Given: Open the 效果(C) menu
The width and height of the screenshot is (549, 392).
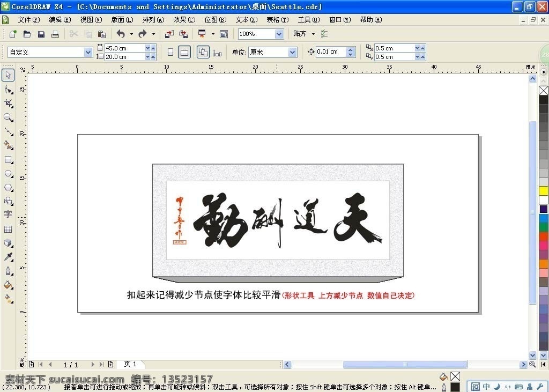Looking at the screenshot, I should tap(184, 20).
